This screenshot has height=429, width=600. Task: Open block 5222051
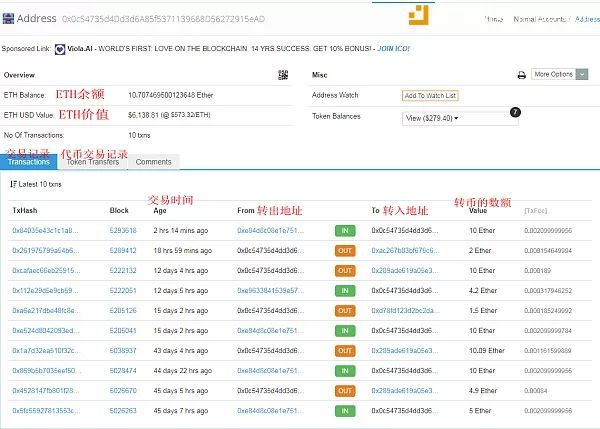[123, 290]
